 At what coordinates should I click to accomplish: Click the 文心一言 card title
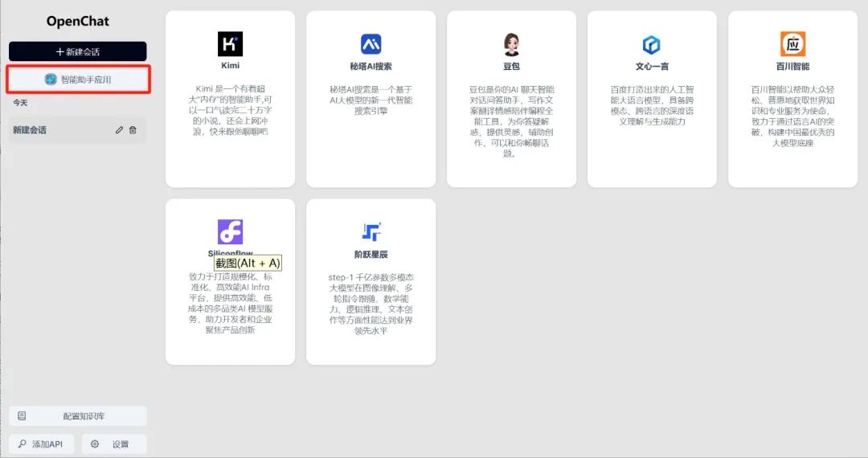[652, 67]
